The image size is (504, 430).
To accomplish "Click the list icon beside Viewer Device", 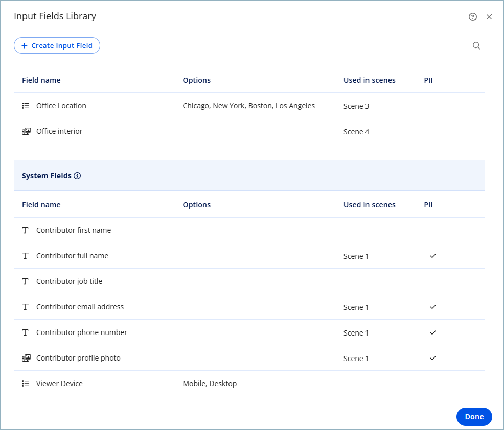I will click(x=26, y=384).
